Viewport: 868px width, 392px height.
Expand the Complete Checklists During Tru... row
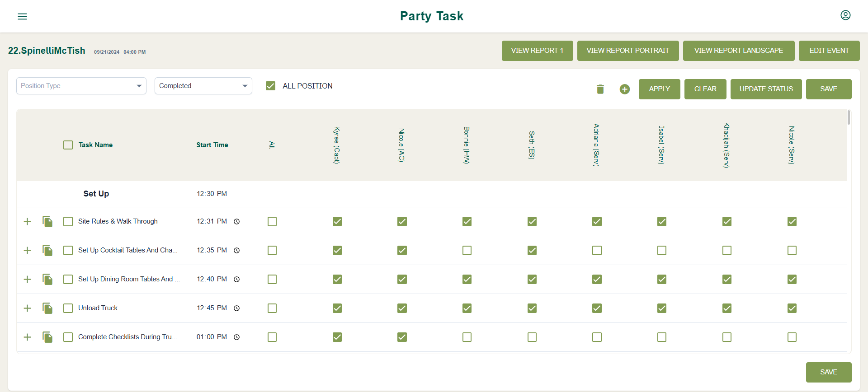click(x=28, y=337)
